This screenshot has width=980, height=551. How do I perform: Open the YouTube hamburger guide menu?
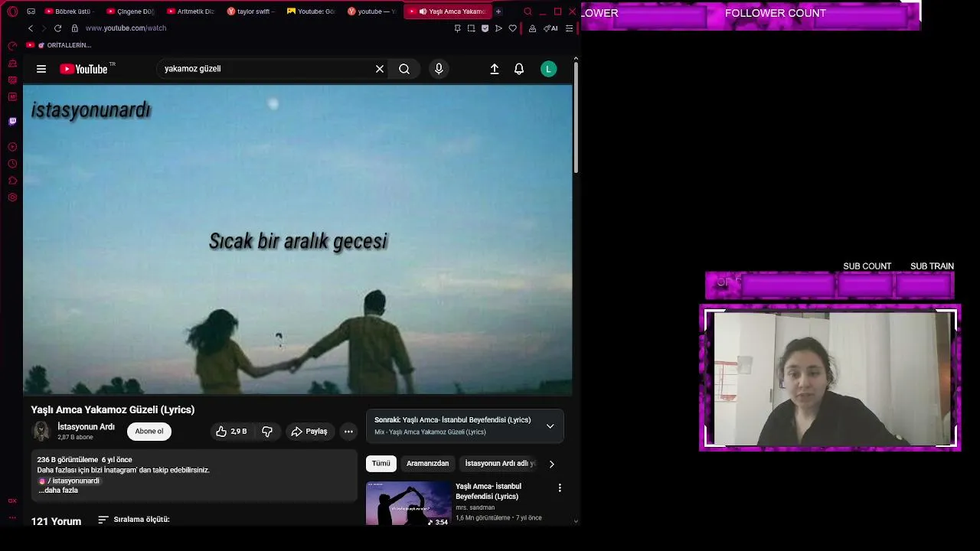pos(41,69)
